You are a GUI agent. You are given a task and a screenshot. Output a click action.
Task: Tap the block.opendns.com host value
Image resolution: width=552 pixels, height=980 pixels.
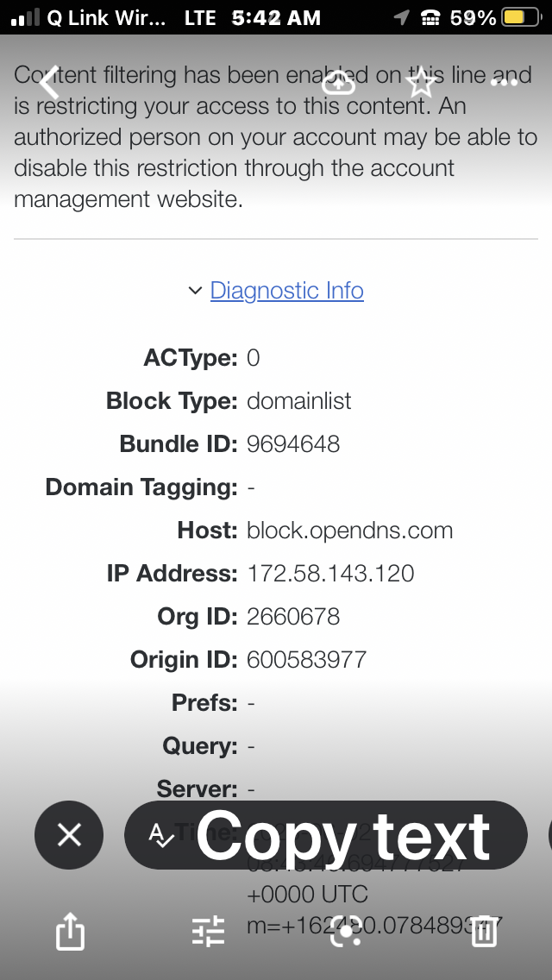349,530
